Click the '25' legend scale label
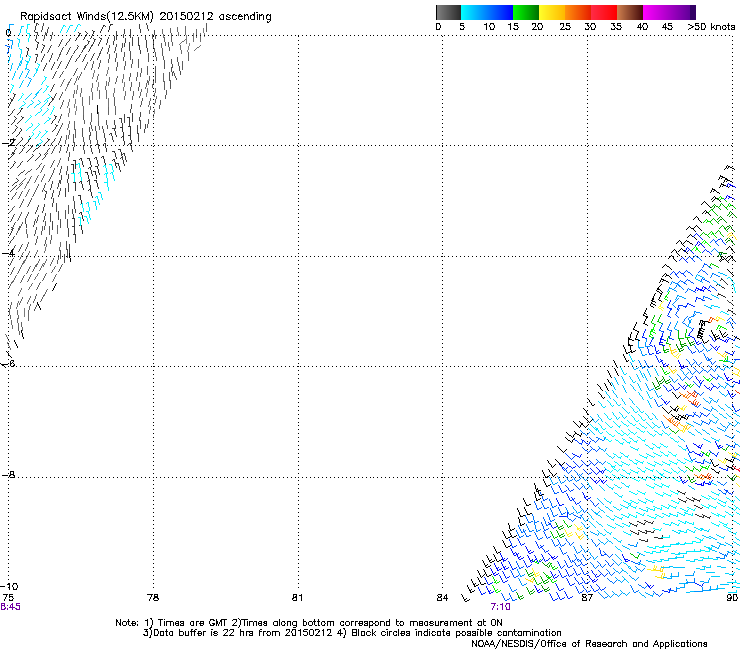Viewport: 740px width, 650px height. [x=565, y=27]
